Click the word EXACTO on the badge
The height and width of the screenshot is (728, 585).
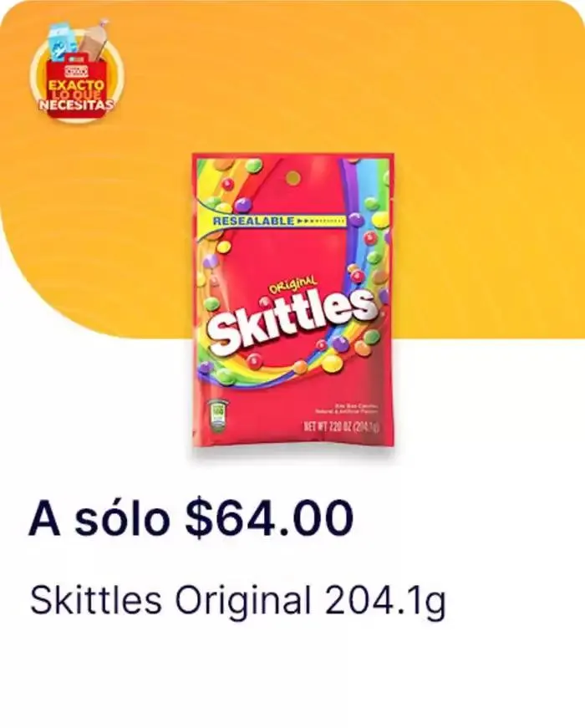click(76, 85)
